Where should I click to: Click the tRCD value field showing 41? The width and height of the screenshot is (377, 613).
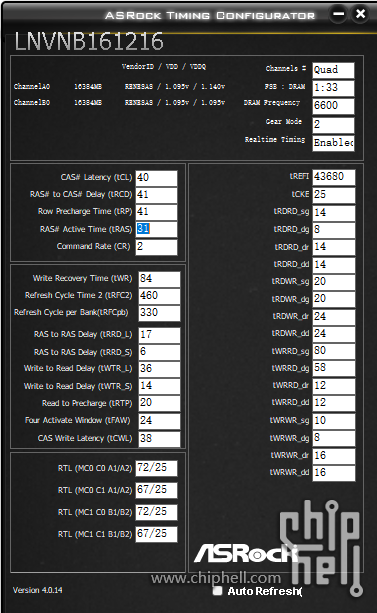point(156,195)
